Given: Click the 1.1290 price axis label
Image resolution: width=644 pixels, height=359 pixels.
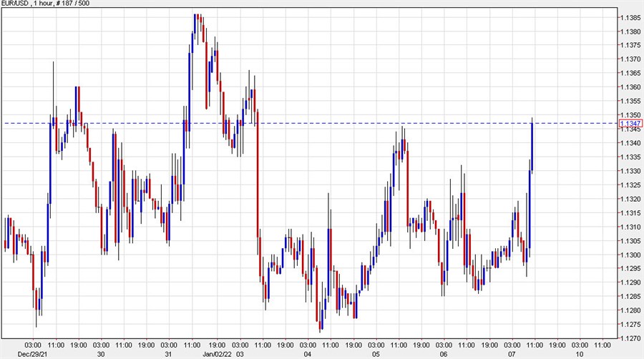Looking at the screenshot, I should click(x=630, y=282).
